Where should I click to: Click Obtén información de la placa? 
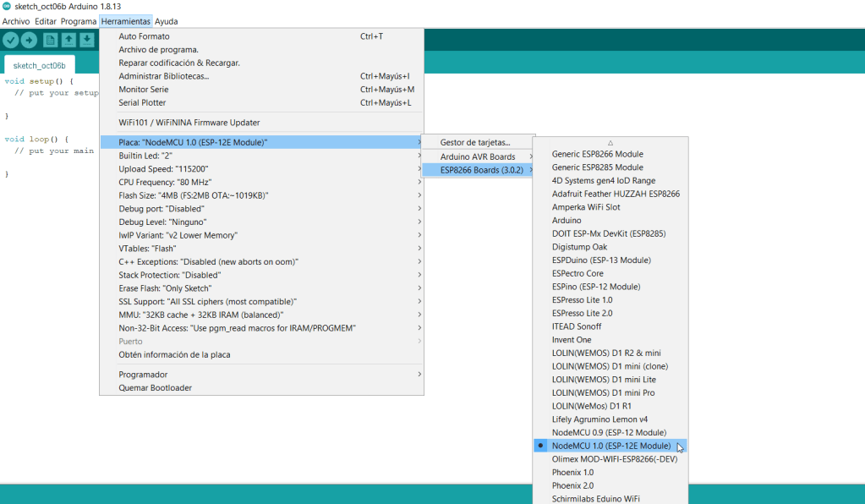click(174, 354)
